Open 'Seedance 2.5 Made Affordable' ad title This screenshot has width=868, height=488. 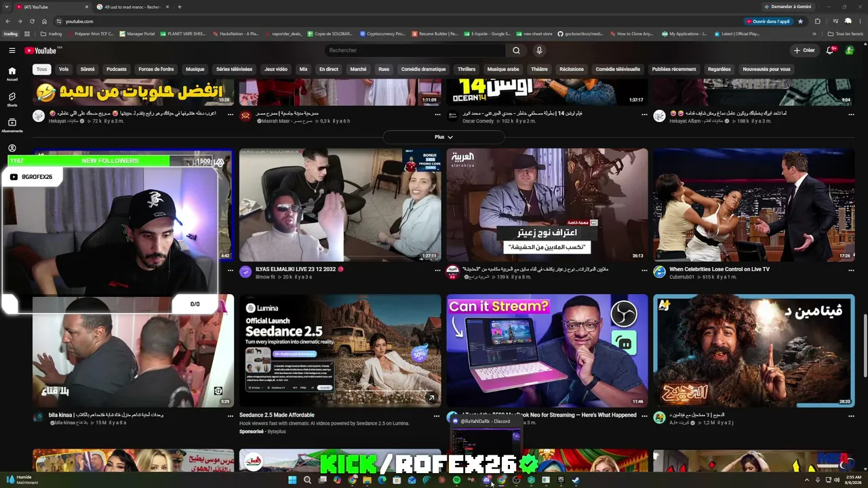point(277,415)
